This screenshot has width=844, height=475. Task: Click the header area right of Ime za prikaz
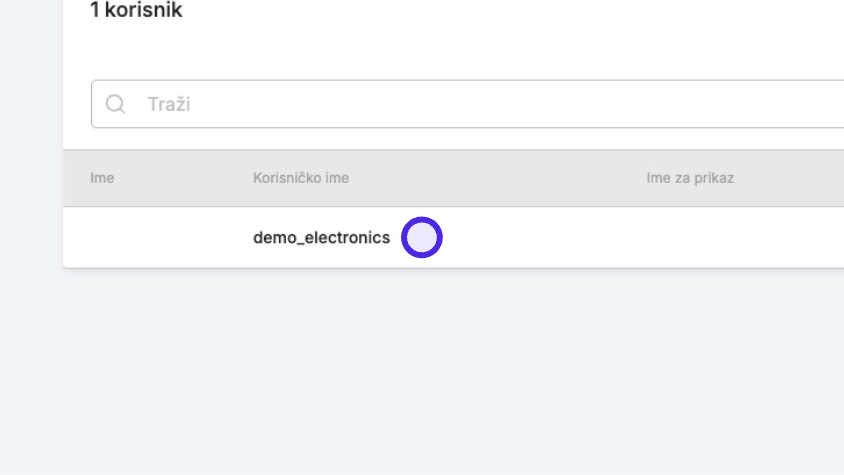coord(789,178)
